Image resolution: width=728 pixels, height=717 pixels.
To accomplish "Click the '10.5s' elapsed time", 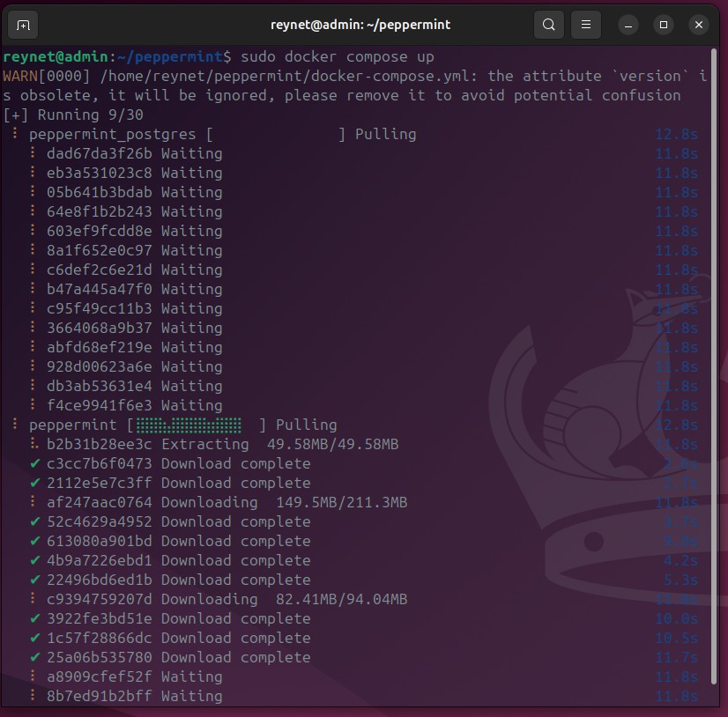I will click(677, 638).
